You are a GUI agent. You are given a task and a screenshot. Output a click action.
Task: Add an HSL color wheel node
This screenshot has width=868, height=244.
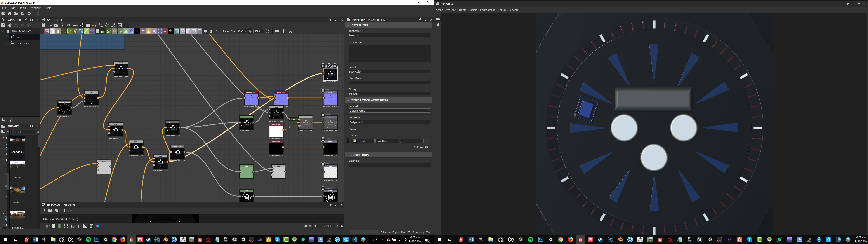131,31
